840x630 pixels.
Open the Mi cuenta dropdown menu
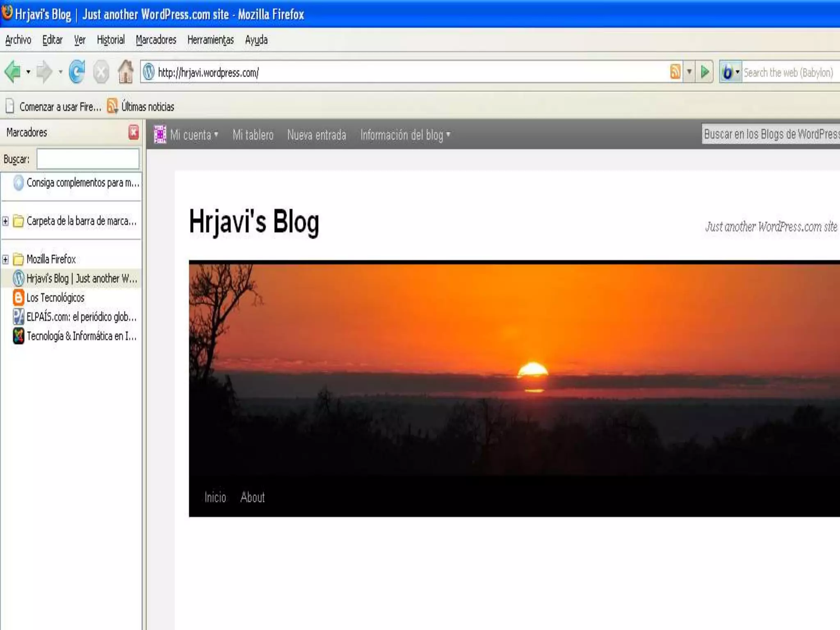(x=191, y=135)
